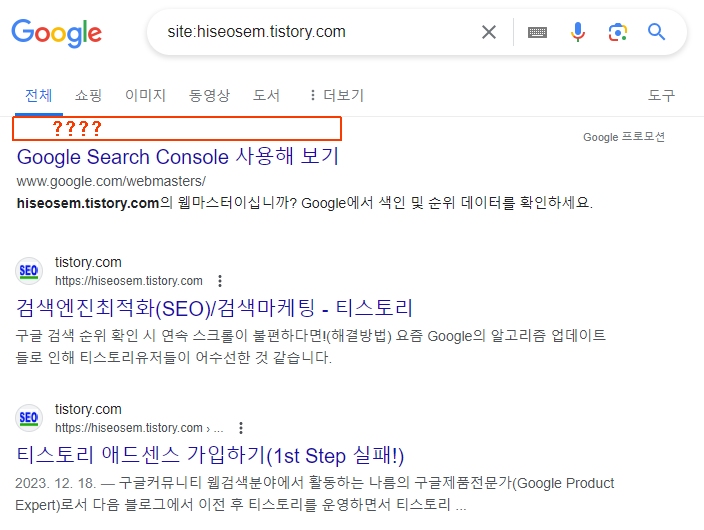Open the 검색엔진최적화(SEO)/검색마케팅 - 티스토리 result
704x530 pixels.
pyautogui.click(x=215, y=307)
